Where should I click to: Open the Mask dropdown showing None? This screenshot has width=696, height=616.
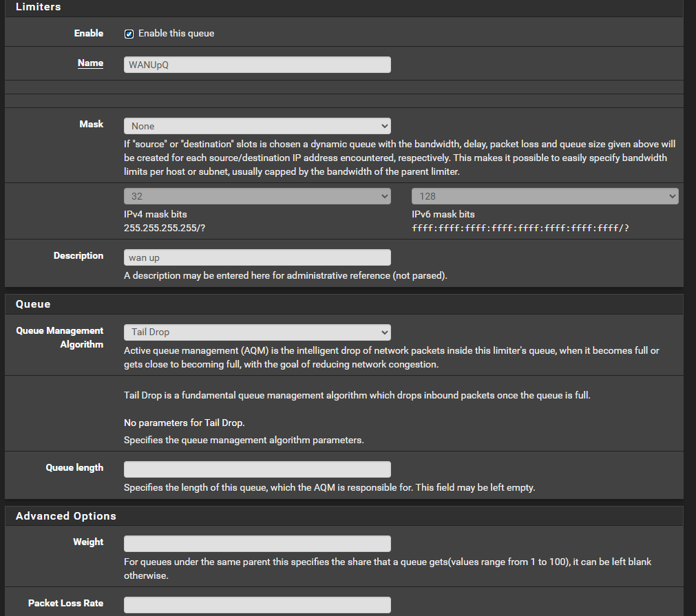pyautogui.click(x=257, y=126)
